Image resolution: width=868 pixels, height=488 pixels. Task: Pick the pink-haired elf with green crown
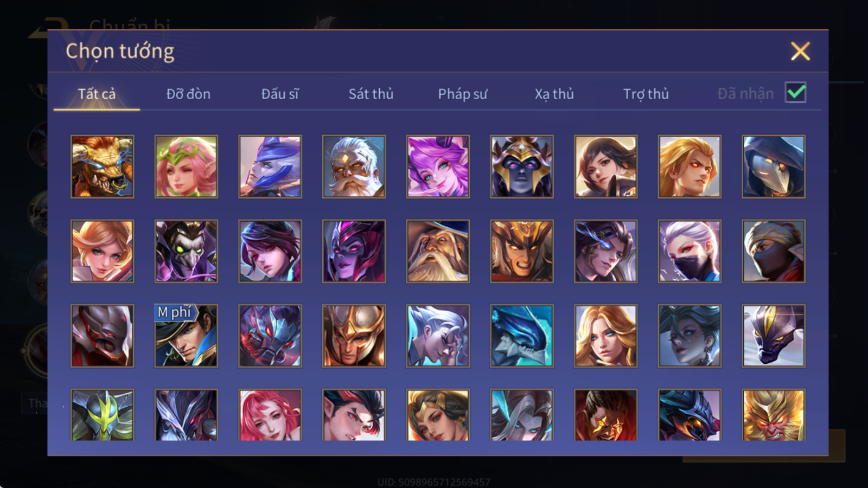pyautogui.click(x=186, y=166)
